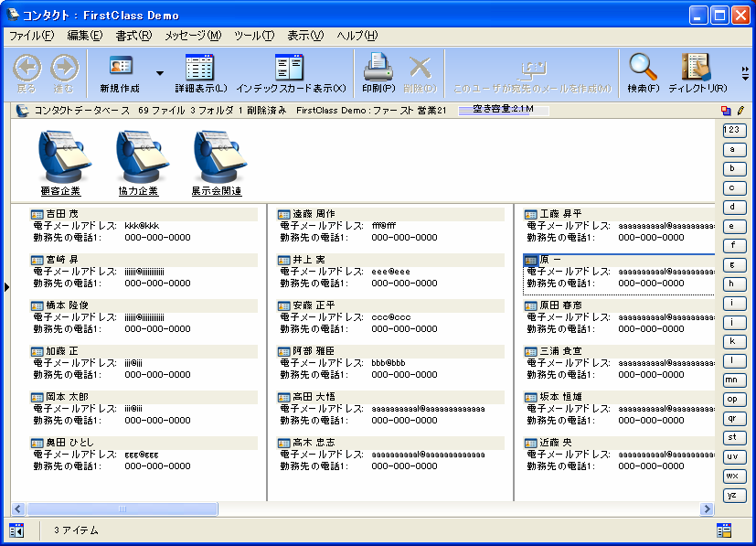Switch to index card view (インデックスカード表示)
This screenshot has height=546, width=756.
tap(291, 74)
